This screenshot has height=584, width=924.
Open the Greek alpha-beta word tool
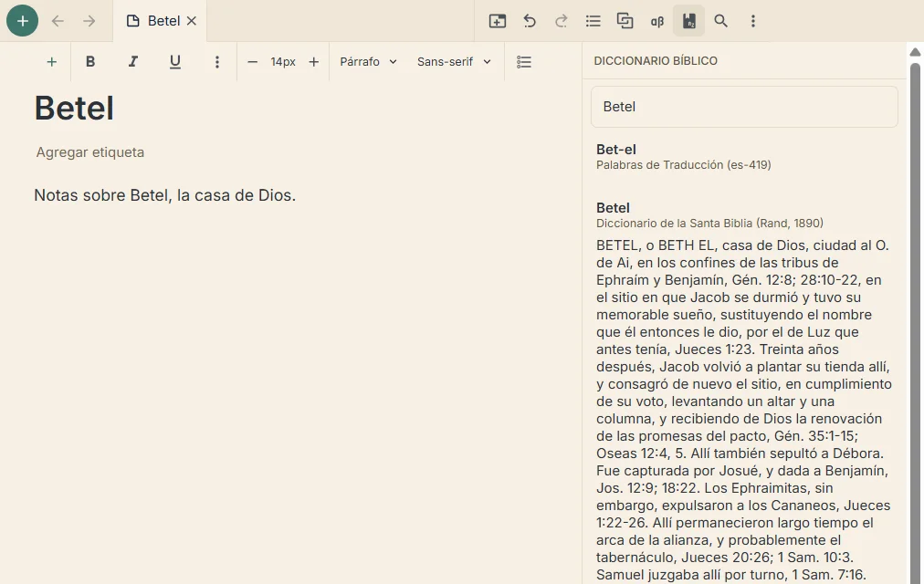pyautogui.click(x=657, y=22)
